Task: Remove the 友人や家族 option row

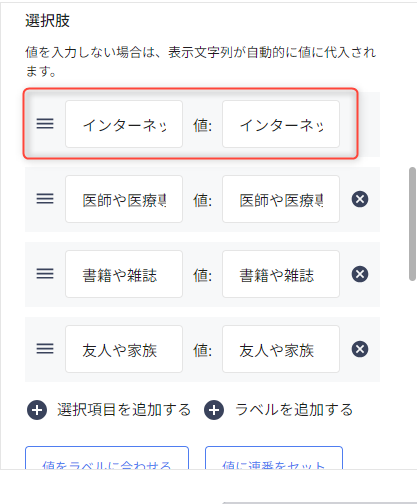Action: point(360,349)
